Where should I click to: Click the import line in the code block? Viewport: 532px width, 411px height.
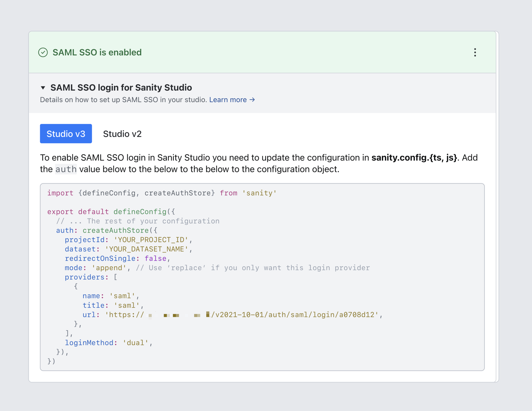tap(162, 193)
